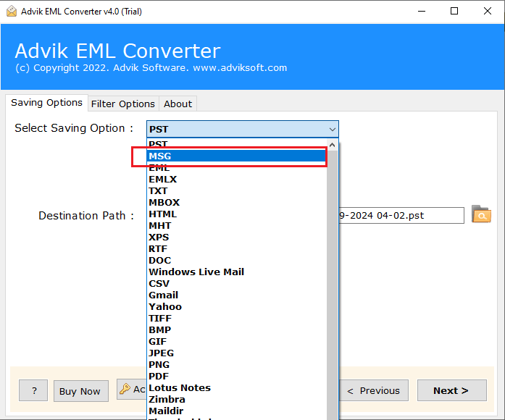
Task: Click the destination path text field
Action: click(x=401, y=215)
